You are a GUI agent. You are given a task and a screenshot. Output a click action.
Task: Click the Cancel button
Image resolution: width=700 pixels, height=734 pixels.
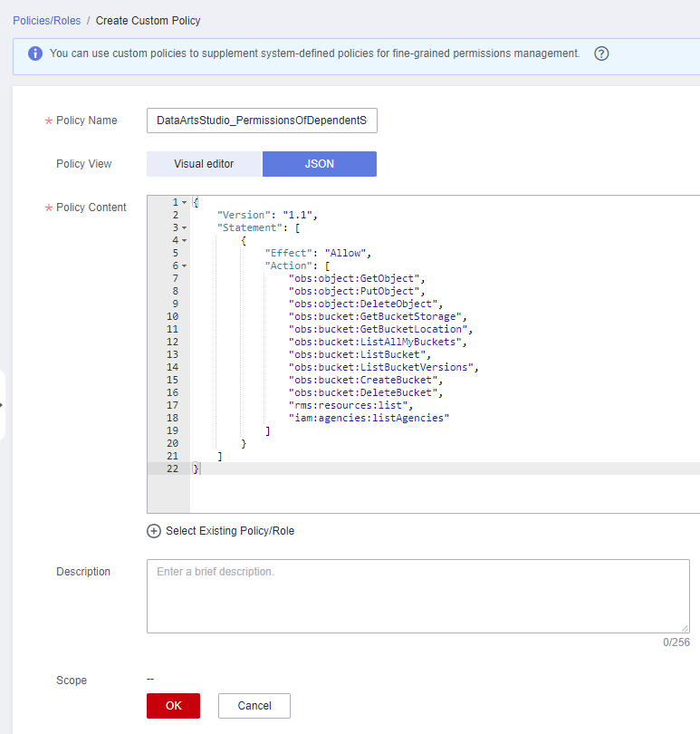[x=254, y=705]
